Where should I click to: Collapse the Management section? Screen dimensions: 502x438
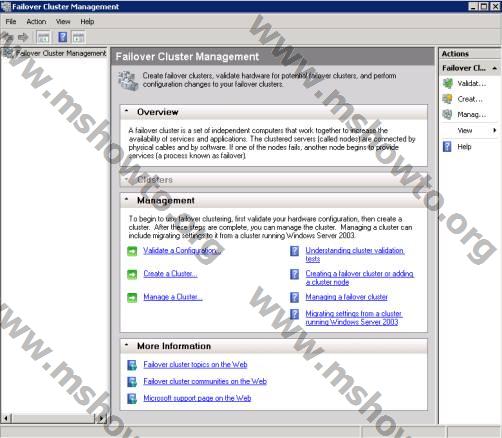(126, 200)
